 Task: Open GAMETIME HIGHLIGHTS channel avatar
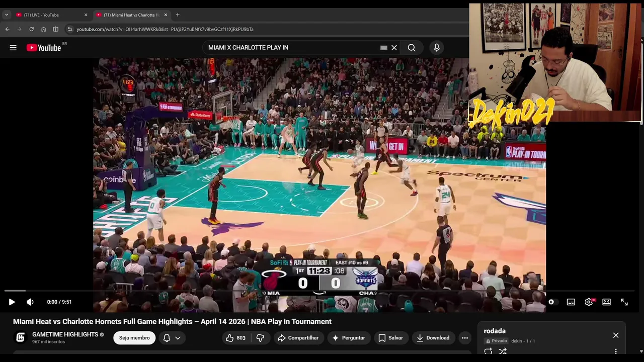(x=20, y=337)
